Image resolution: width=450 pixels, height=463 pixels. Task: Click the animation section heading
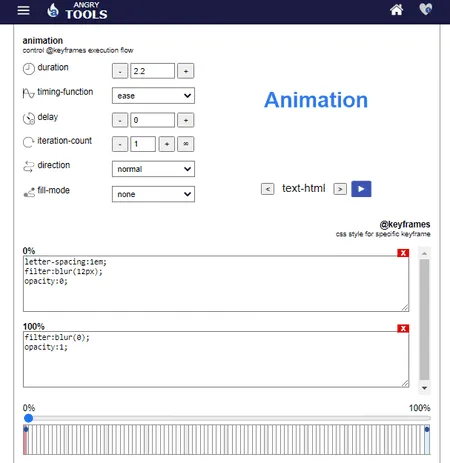tap(43, 41)
